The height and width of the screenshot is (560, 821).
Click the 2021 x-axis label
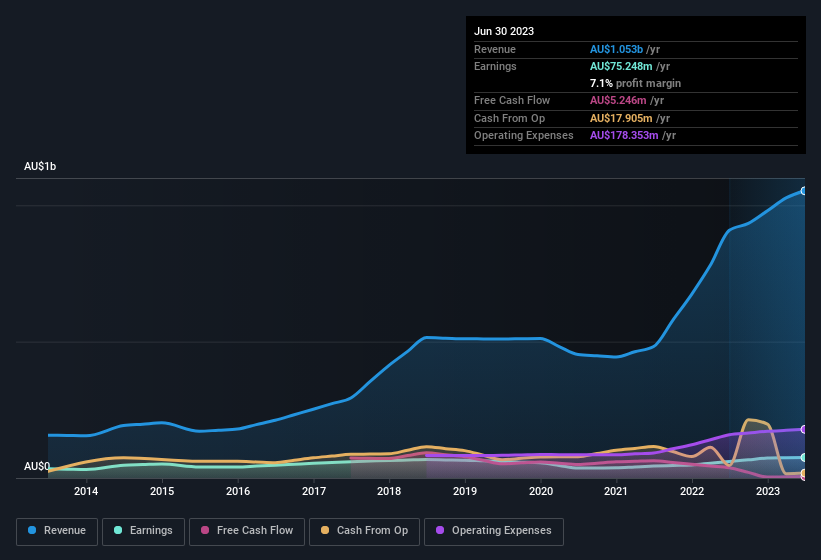coord(616,491)
